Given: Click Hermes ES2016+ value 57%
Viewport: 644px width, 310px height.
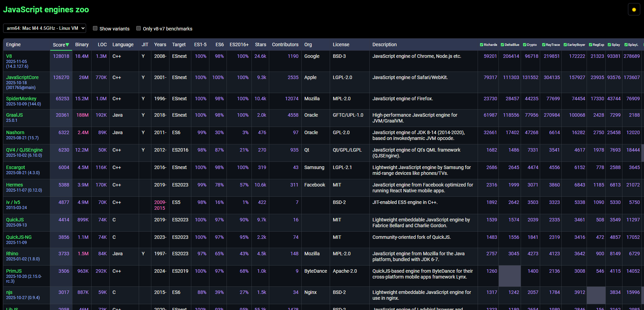Looking at the screenshot, I should pyautogui.click(x=244, y=185).
